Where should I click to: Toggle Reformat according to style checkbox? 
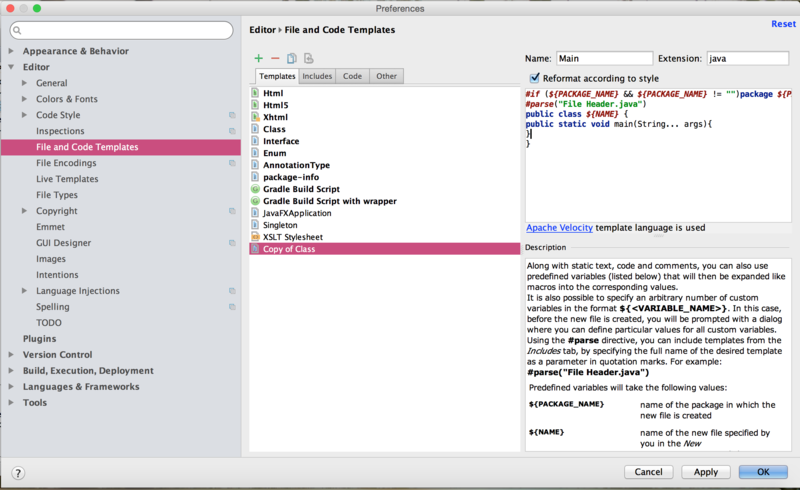pos(534,78)
